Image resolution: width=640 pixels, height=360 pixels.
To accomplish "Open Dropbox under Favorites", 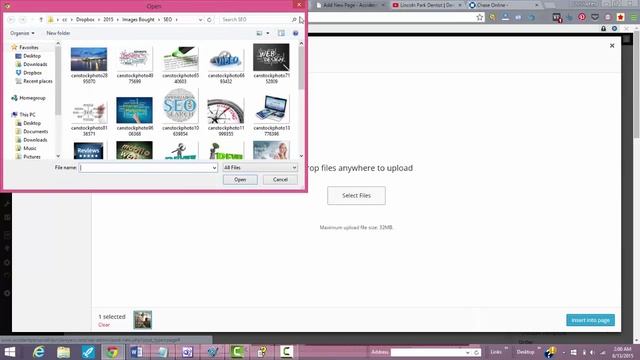I will (x=32, y=73).
